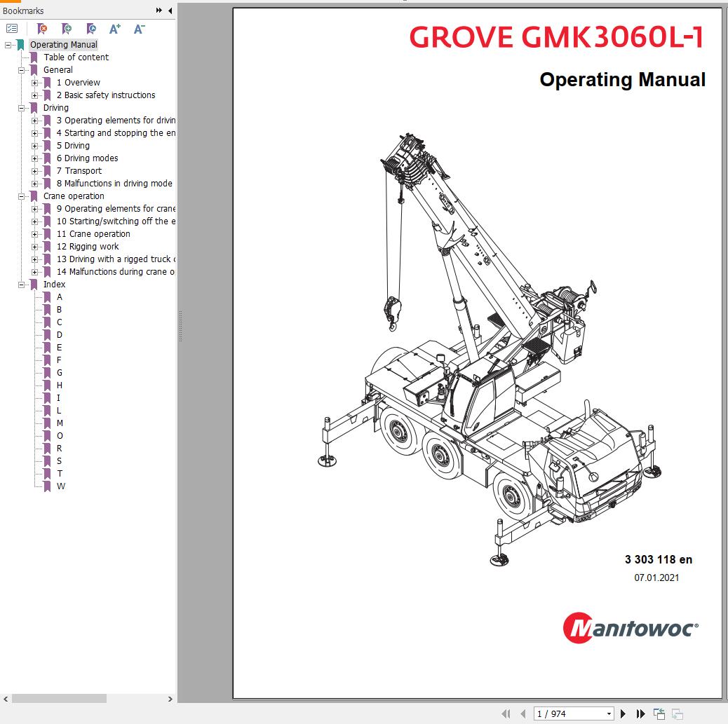Collapse the Bookmarks panel with left arrow

(170, 11)
